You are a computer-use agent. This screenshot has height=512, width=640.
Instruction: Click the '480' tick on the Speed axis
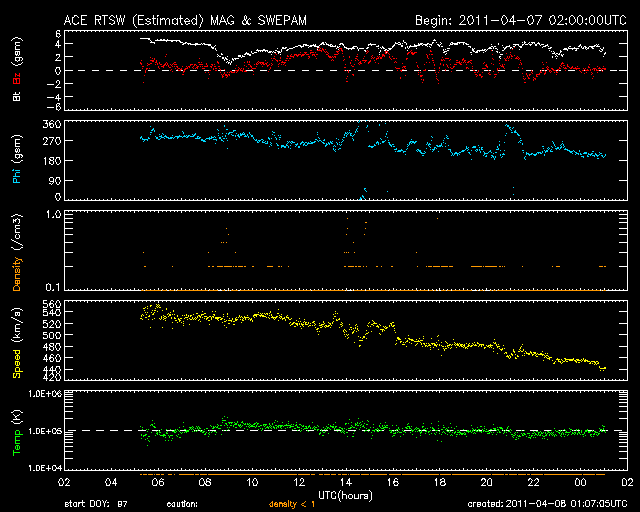tap(52, 347)
